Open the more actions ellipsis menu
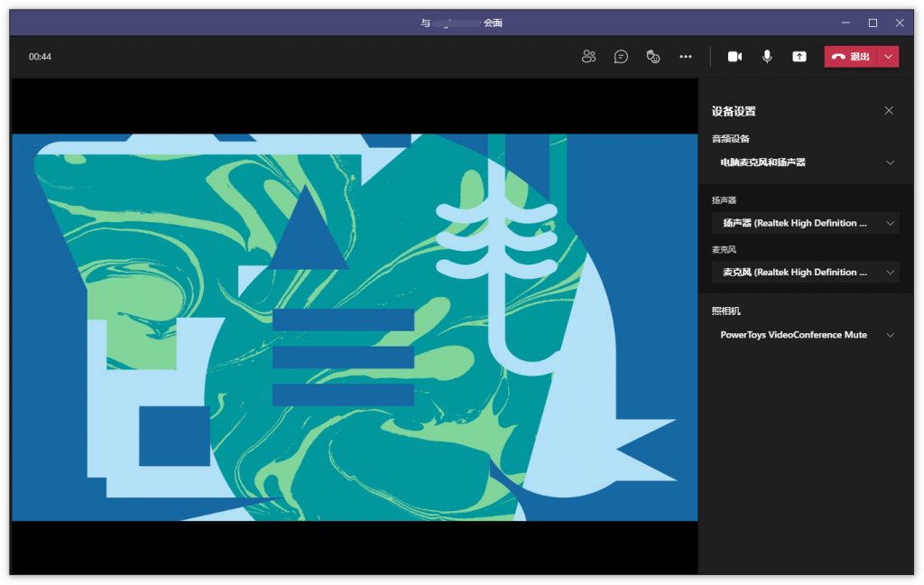 click(x=686, y=57)
